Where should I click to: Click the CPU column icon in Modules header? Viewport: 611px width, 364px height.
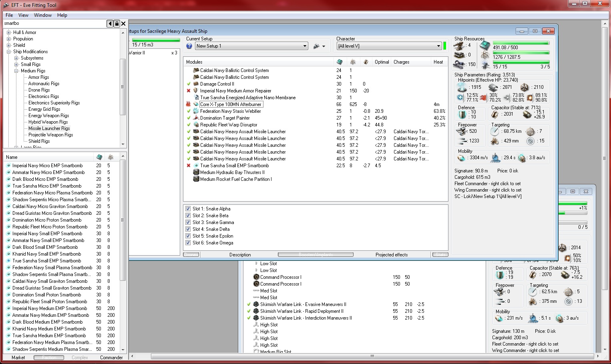point(340,62)
